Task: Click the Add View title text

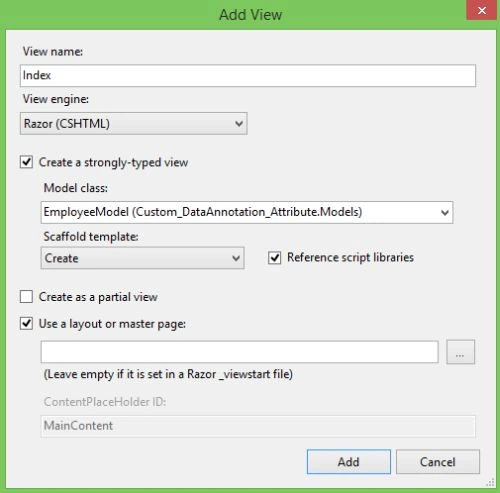Action: coord(251,15)
